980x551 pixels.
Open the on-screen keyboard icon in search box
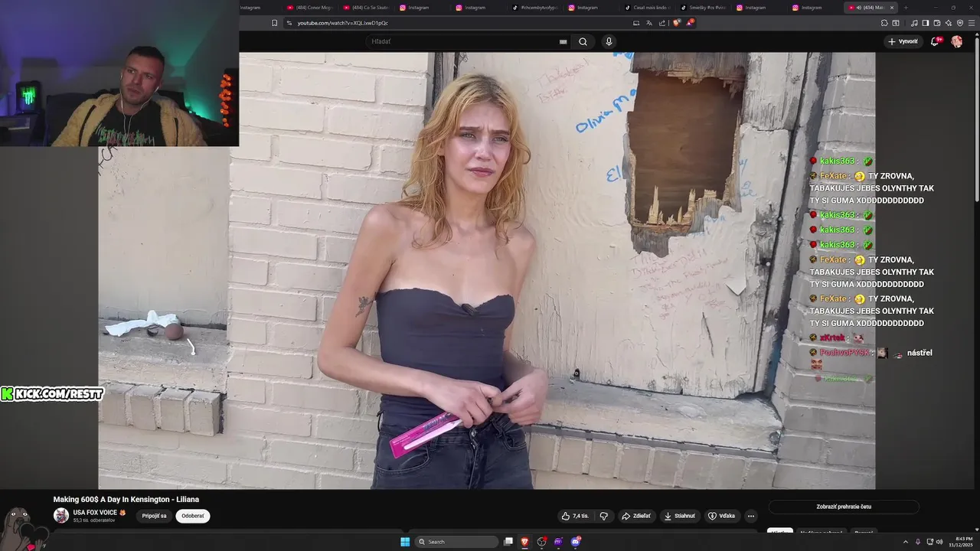pyautogui.click(x=563, y=41)
